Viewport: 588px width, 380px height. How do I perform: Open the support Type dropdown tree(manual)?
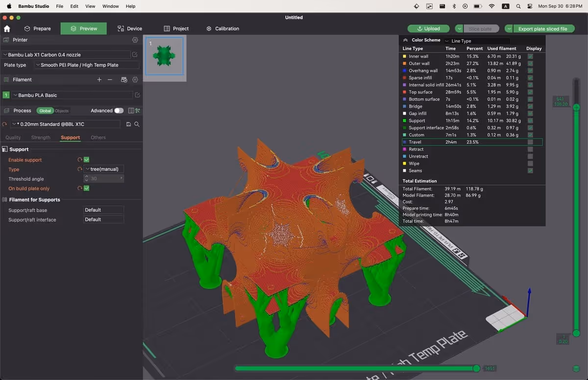(x=104, y=169)
